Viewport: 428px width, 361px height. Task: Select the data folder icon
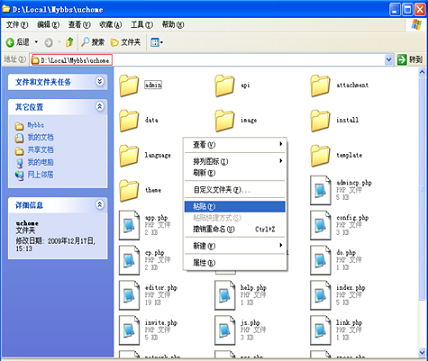point(129,121)
